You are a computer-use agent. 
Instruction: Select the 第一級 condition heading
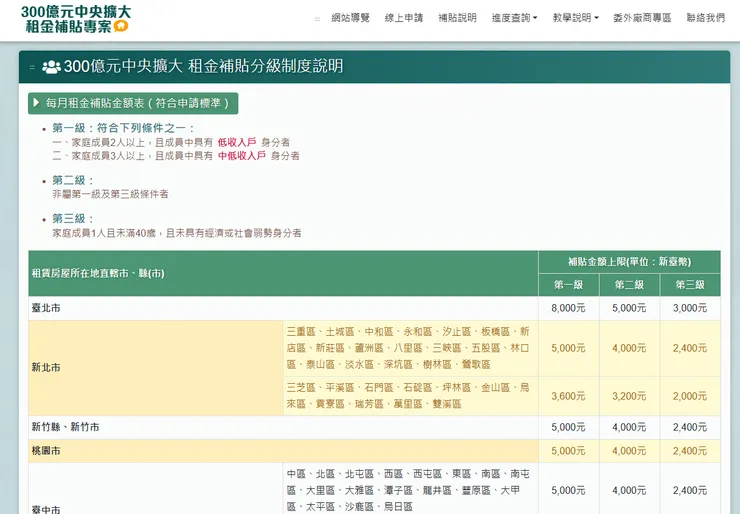click(123, 128)
